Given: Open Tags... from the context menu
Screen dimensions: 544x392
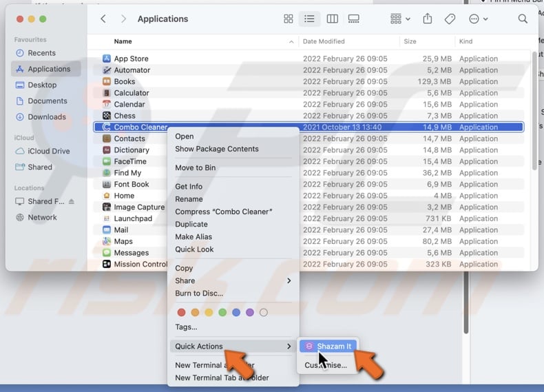Looking at the screenshot, I should [x=186, y=327].
